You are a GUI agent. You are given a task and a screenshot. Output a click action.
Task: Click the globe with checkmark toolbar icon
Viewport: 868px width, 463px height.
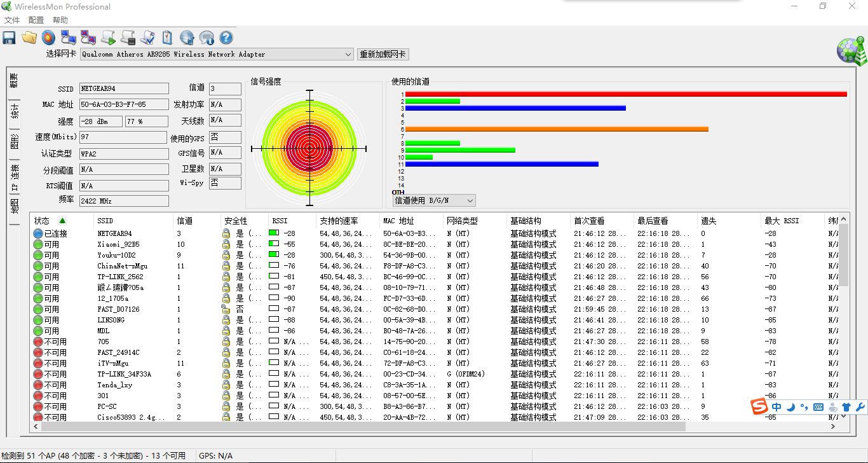[187, 38]
